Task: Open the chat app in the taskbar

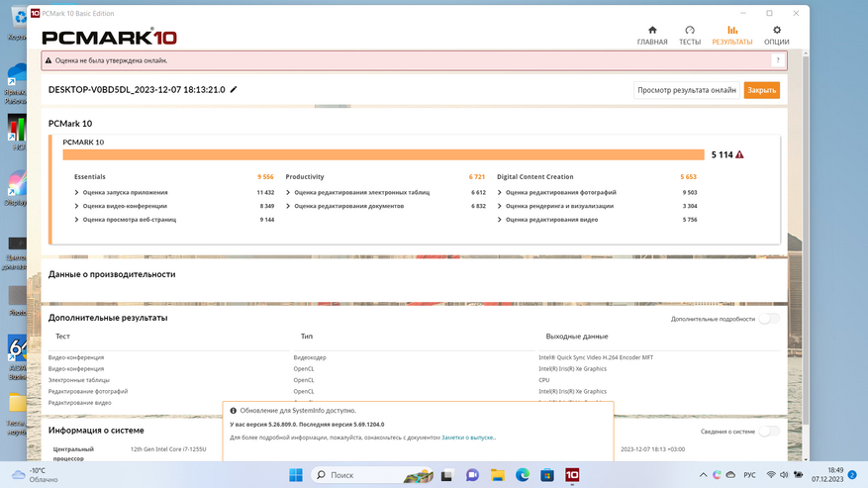Action: (472, 475)
